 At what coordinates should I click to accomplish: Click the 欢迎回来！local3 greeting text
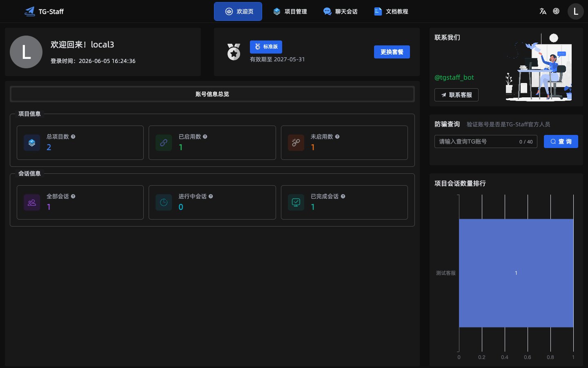[x=82, y=45]
